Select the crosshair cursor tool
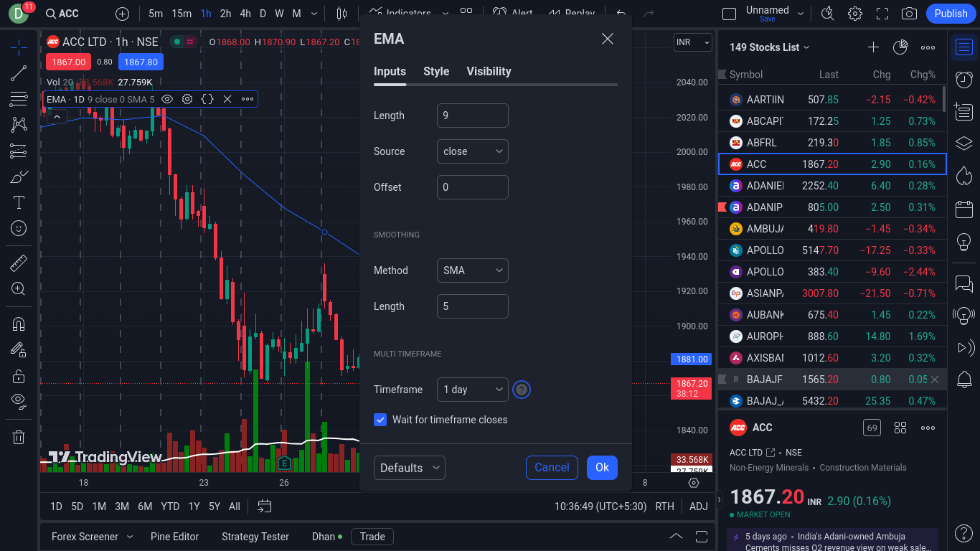Viewport: 980px width, 551px height. coord(19,48)
